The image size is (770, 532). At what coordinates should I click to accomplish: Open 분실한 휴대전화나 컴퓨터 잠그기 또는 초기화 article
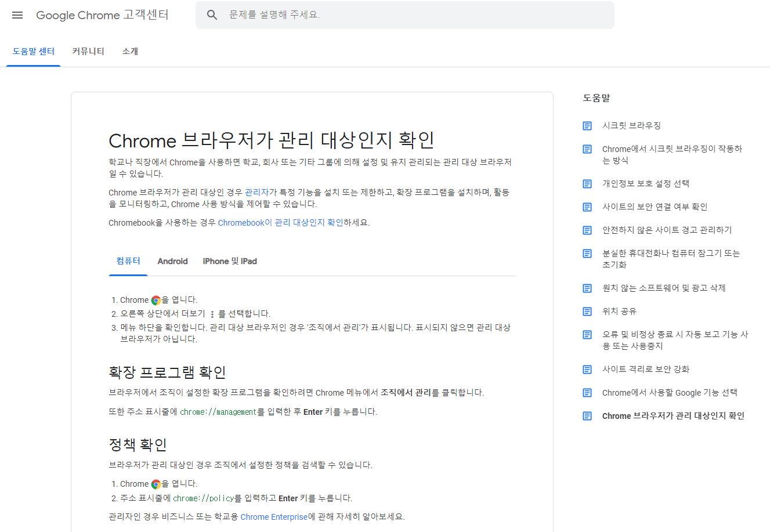pos(671,259)
